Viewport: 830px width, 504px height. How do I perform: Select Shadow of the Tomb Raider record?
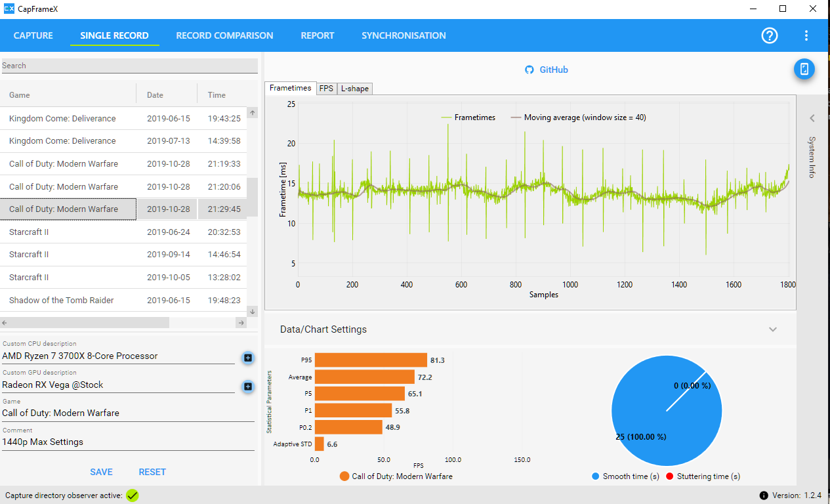[123, 300]
